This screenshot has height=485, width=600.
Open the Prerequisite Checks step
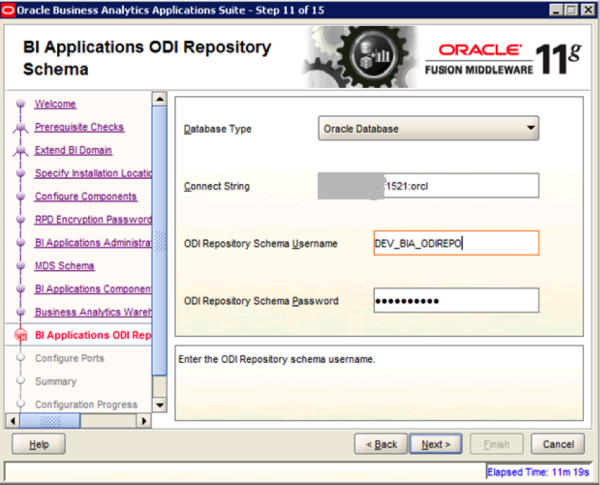79,127
